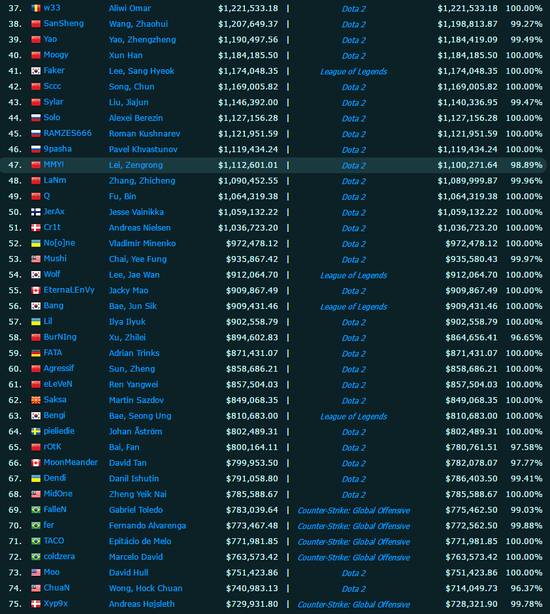This screenshot has height=614, width=550.
Task: Open name link Johan Åström
Action: [135, 431]
